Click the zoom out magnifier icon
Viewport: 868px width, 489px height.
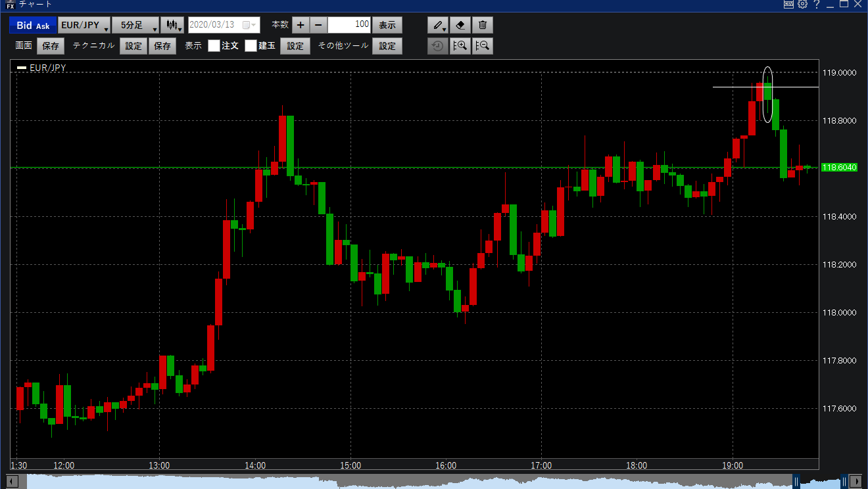[483, 46]
